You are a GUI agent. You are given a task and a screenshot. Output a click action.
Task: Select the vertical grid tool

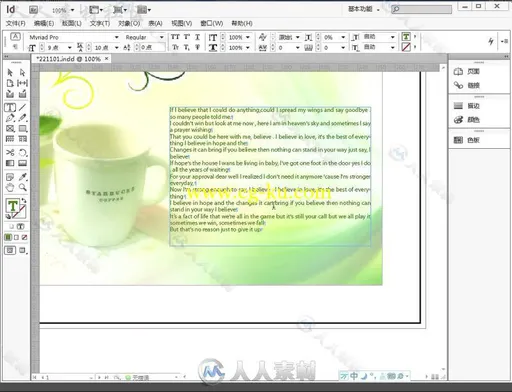coord(22,139)
